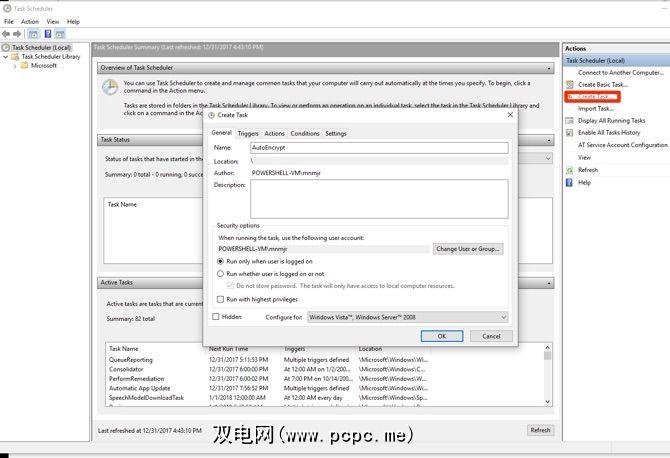Viewport: 670px width, 458px height.
Task: Open the Help toolbar icon
Action: (48, 34)
